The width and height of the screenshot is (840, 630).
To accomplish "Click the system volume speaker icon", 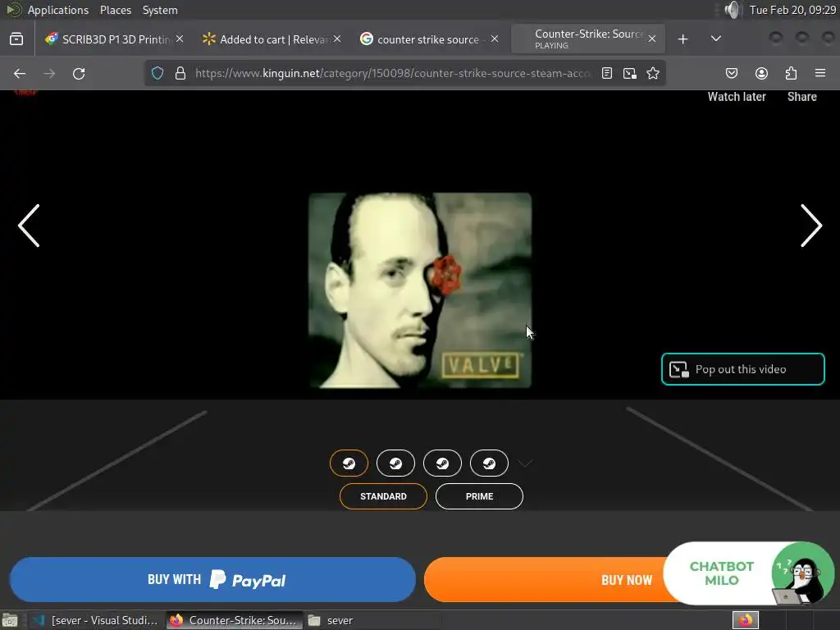I will tap(732, 10).
